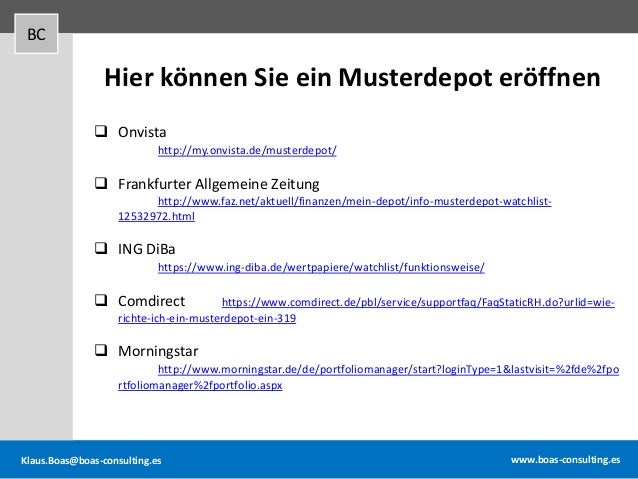The image size is (638, 479).
Task: Open the faz.net musterdepot-watchlist link
Action: click(354, 201)
